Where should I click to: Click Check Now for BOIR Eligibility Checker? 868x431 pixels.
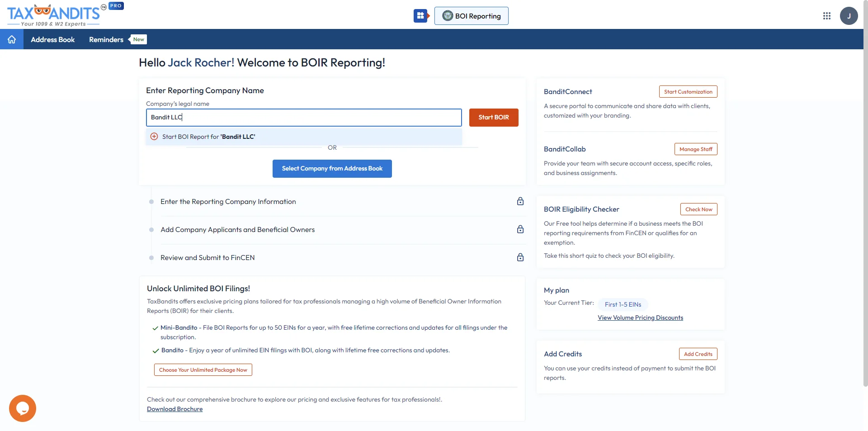[x=698, y=209]
